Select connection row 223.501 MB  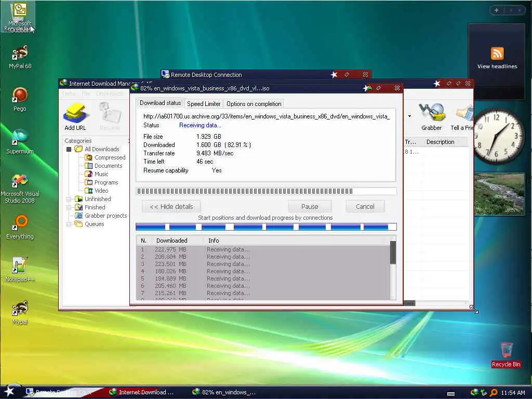(263, 264)
